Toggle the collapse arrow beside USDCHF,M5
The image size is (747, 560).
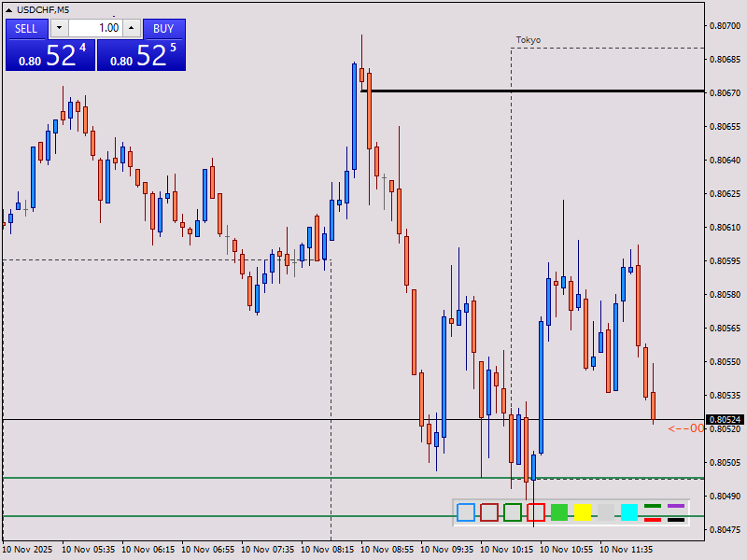point(9,8)
